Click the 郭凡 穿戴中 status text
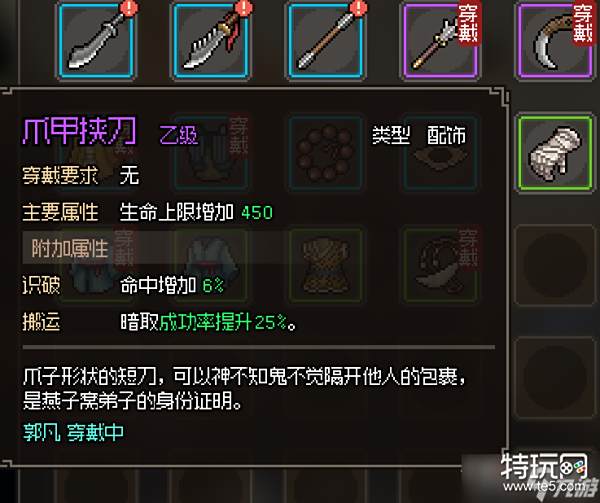This screenshot has width=600, height=503. click(x=73, y=432)
